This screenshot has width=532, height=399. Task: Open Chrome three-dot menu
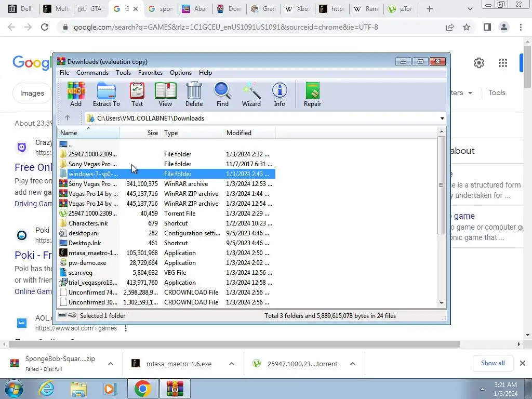point(521,27)
